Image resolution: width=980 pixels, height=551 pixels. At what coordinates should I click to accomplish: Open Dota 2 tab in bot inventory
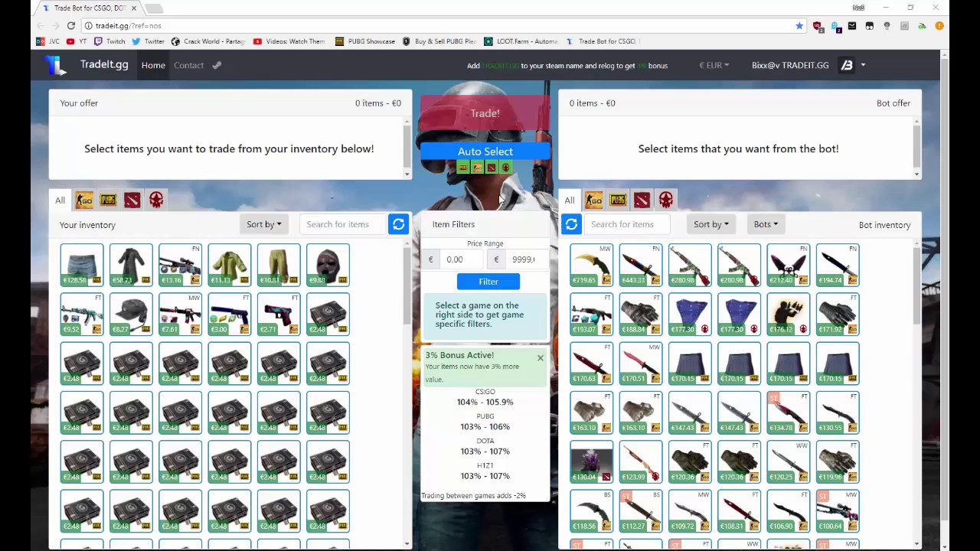coord(642,201)
